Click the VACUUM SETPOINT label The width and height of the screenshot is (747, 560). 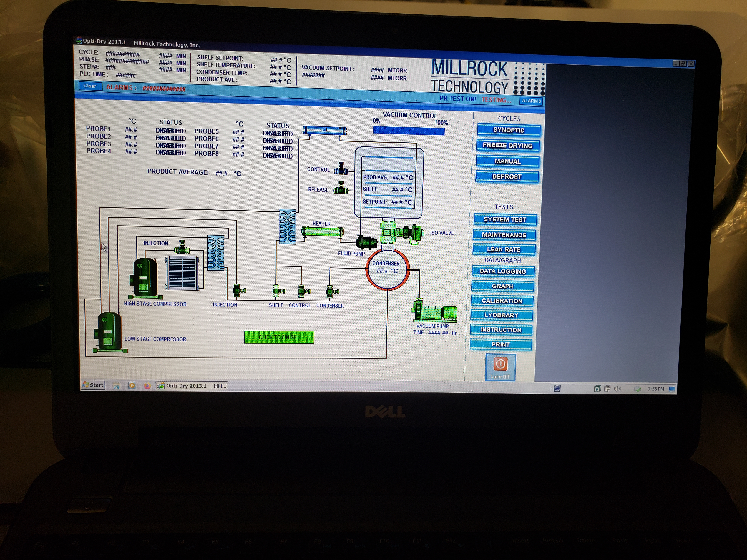coord(328,68)
